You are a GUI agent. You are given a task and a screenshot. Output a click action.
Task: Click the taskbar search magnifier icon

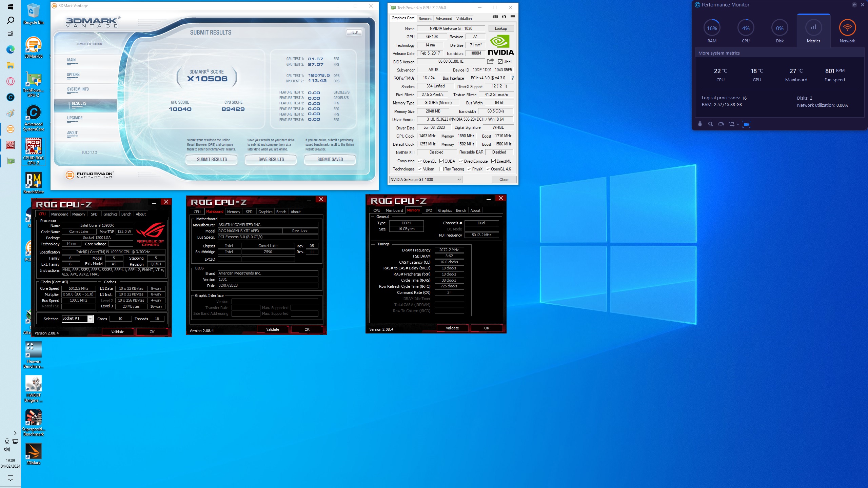(11, 20)
